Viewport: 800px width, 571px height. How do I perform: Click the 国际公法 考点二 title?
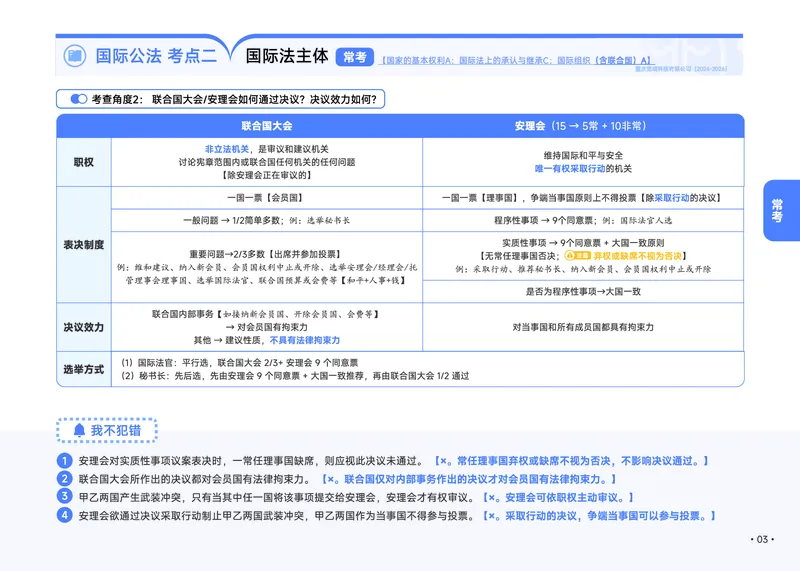(x=156, y=56)
